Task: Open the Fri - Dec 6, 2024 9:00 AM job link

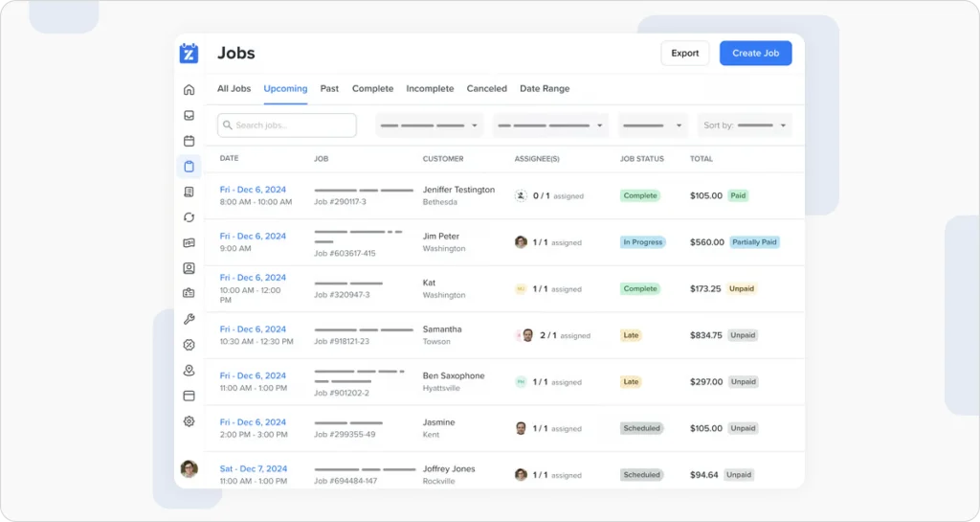Action: tap(253, 236)
